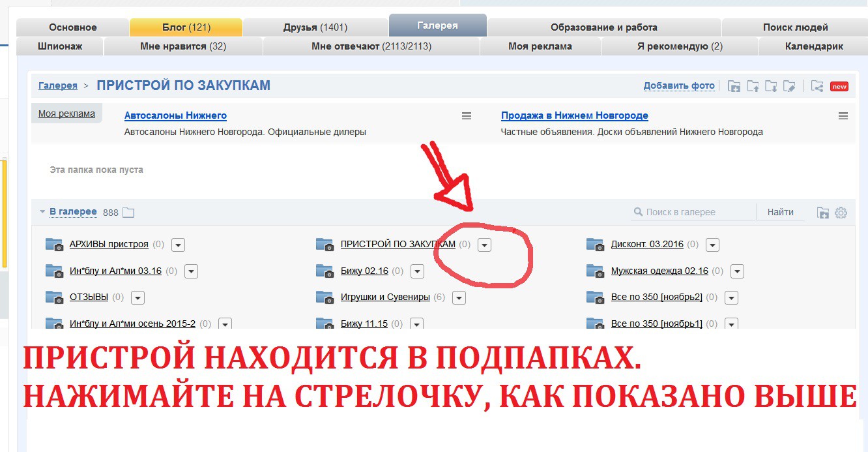Click the create new folder icon in header
The width and height of the screenshot is (868, 452).
point(734,86)
